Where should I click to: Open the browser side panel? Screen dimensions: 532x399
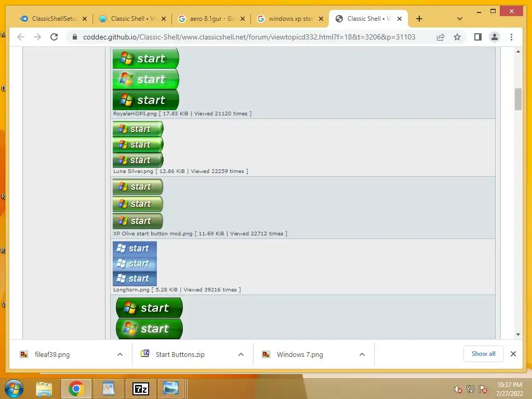(x=478, y=37)
